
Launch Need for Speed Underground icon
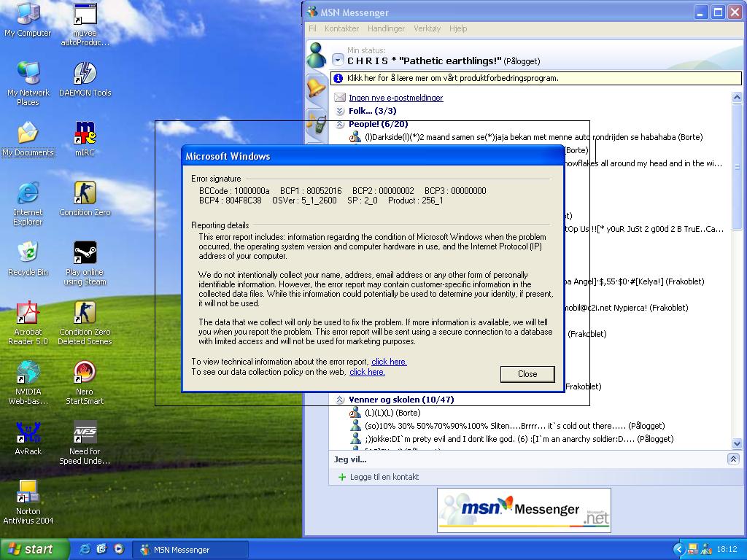85,443
